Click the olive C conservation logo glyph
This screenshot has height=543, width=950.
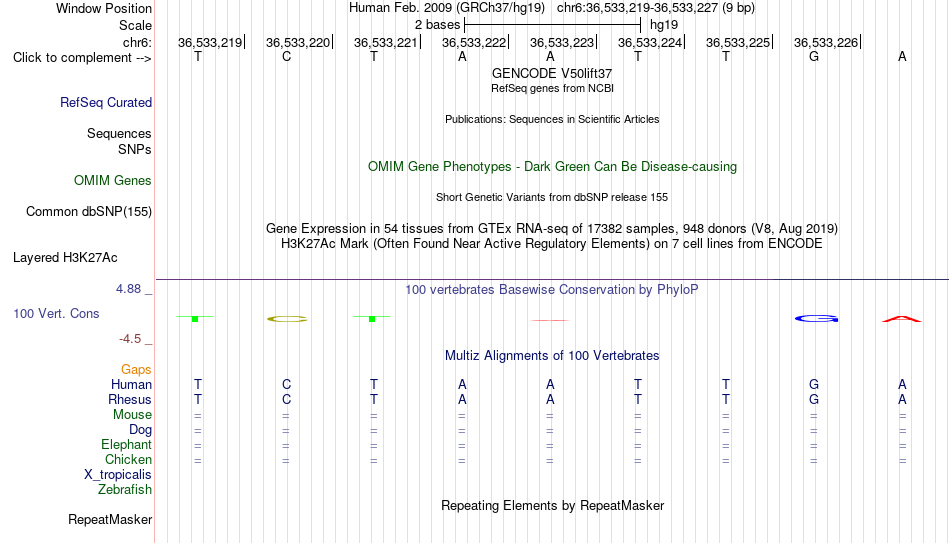287,319
